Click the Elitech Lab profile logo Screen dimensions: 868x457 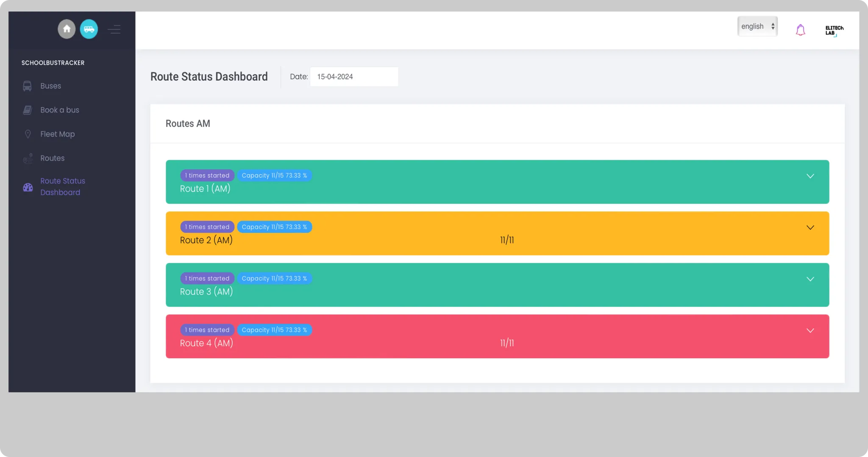point(834,31)
